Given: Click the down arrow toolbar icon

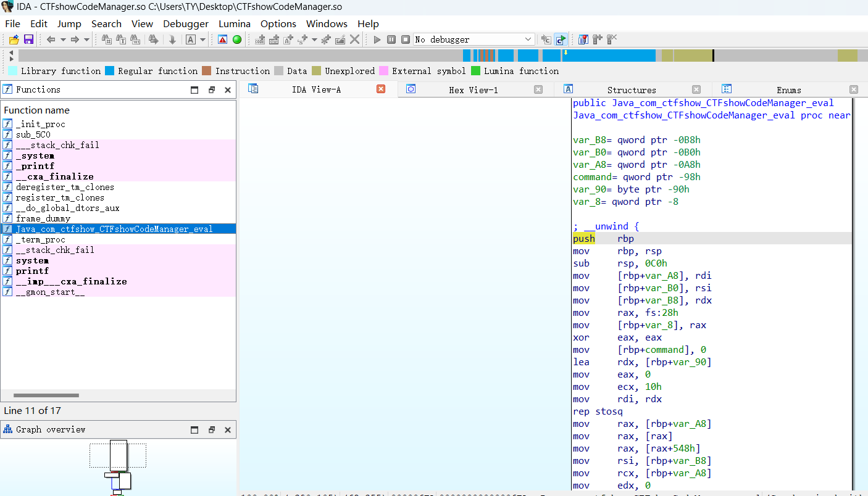Looking at the screenshot, I should coord(172,39).
